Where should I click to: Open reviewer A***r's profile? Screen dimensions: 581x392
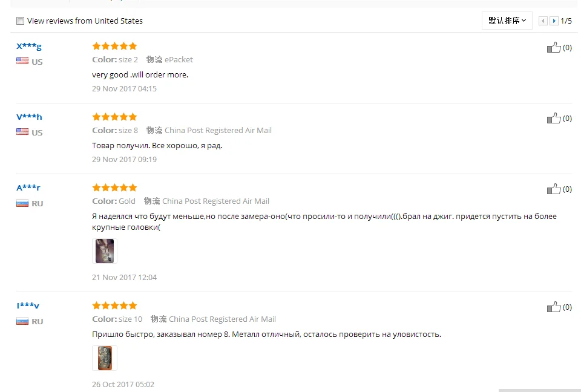28,188
